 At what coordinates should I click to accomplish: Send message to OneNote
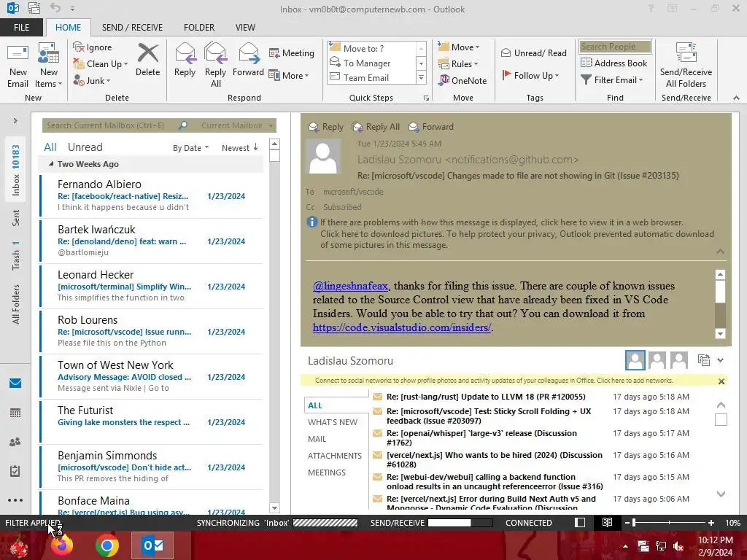pos(462,80)
